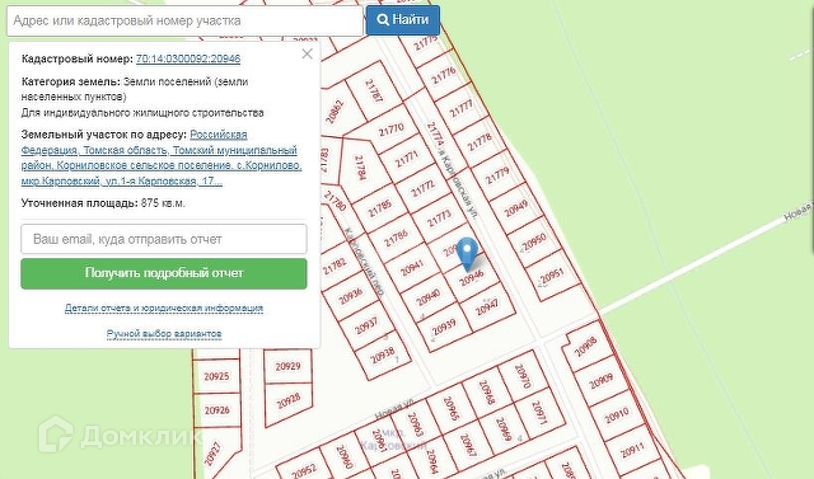Select parcel 20908 on the map

586,347
